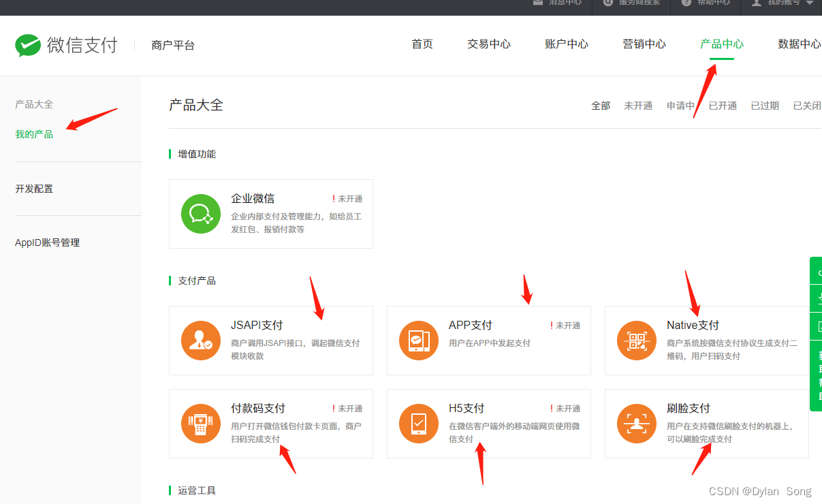
Task: Click the 增值功能 section heading
Action: pos(197,154)
